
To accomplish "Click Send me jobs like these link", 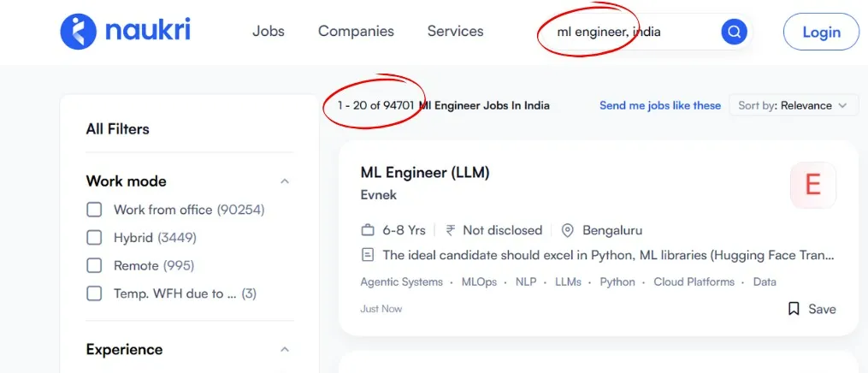I will click(x=660, y=105).
